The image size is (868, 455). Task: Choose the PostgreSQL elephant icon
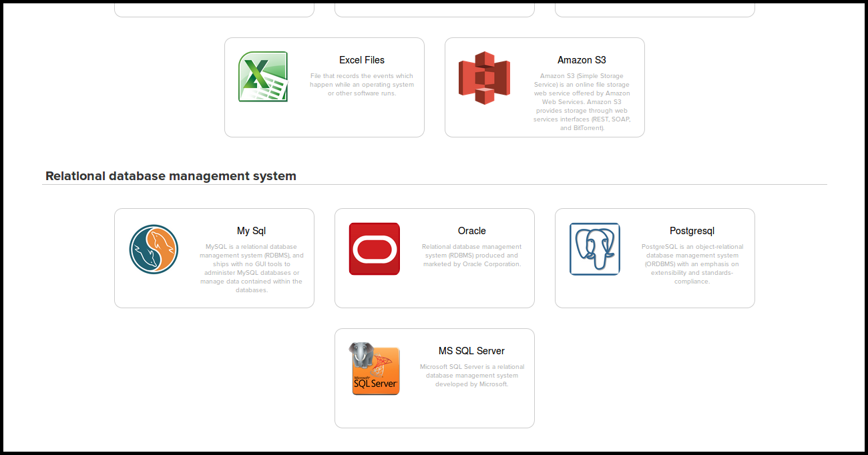[595, 249]
